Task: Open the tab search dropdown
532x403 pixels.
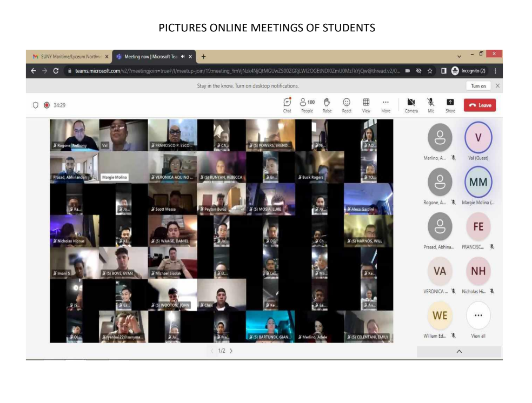Action: tap(459, 56)
